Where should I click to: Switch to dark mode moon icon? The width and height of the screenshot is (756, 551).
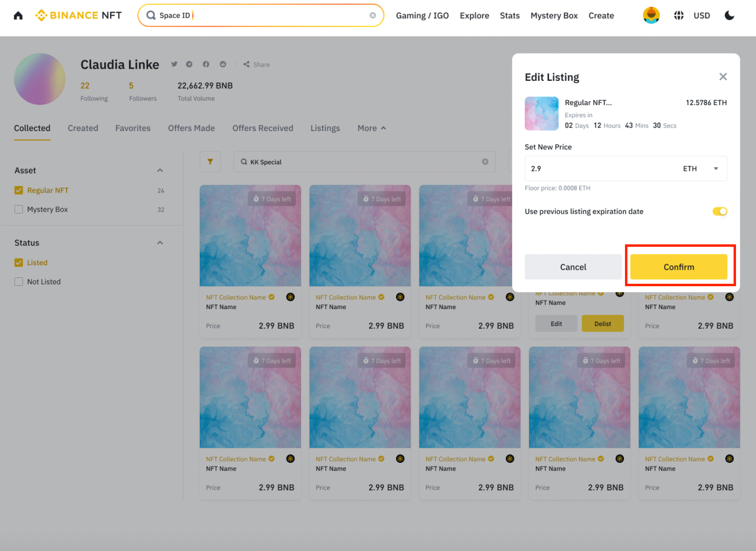729,16
